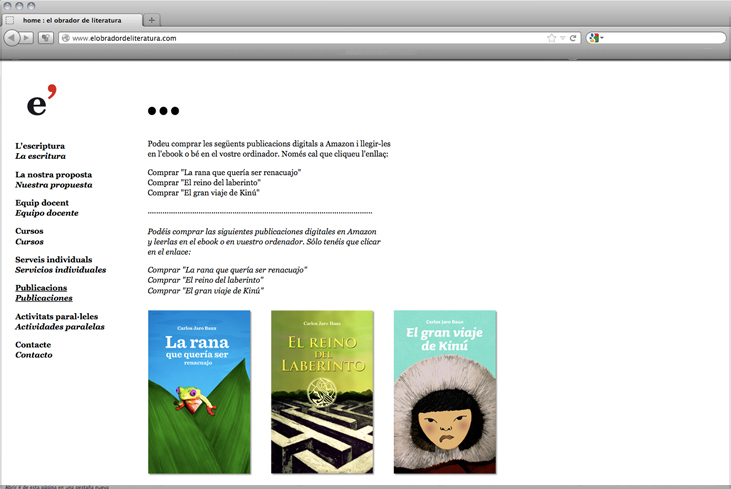
Task: Click Catalan link Comprar "La rana que quería ser renacuajo"
Action: 224,172
